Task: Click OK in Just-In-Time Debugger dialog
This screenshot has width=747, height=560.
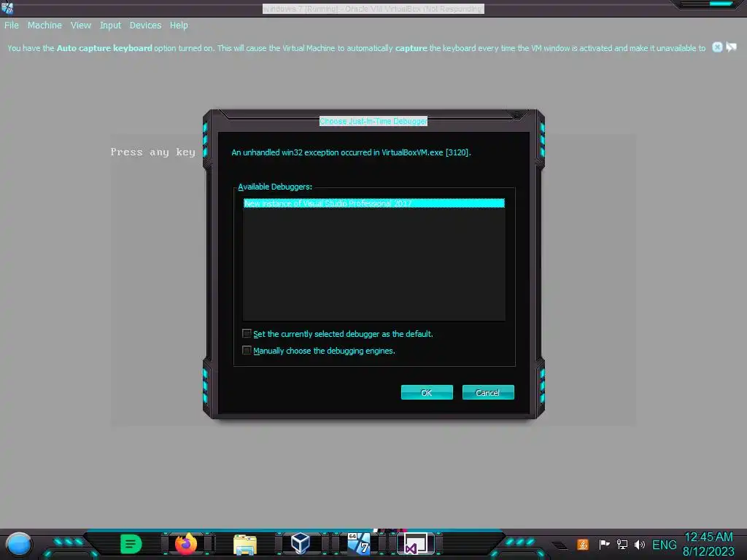Action: click(427, 392)
